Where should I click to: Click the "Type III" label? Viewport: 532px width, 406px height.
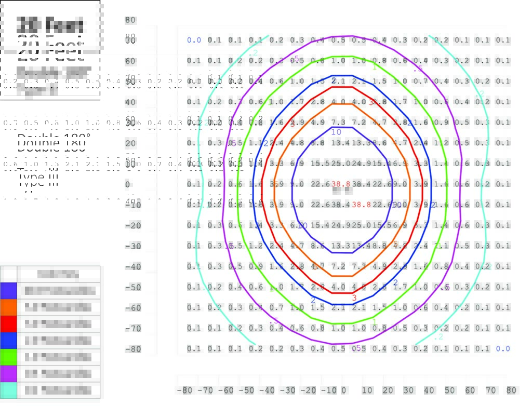coord(38,180)
